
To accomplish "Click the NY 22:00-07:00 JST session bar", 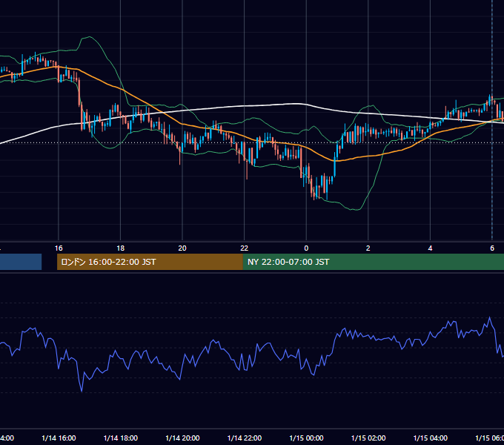I will pyautogui.click(x=373, y=262).
